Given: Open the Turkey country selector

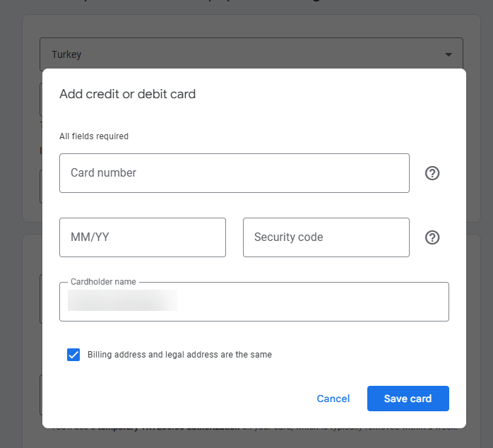Looking at the screenshot, I should click(251, 54).
